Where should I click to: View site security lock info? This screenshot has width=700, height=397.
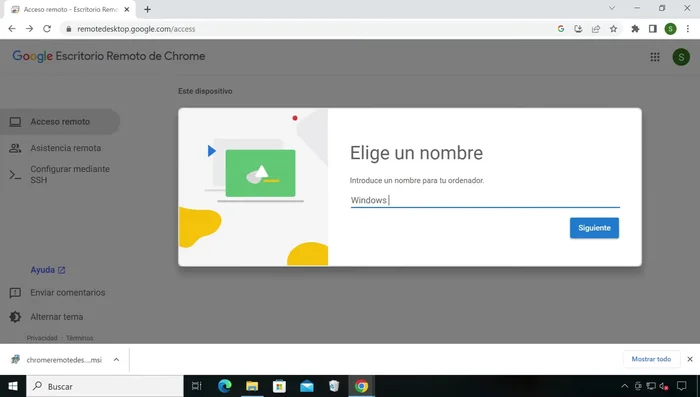(68, 29)
